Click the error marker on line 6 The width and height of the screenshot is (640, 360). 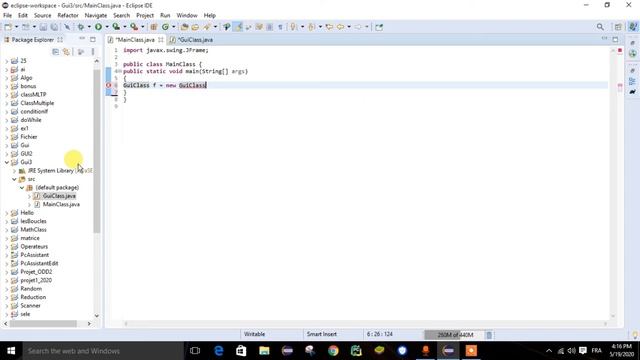(x=109, y=85)
